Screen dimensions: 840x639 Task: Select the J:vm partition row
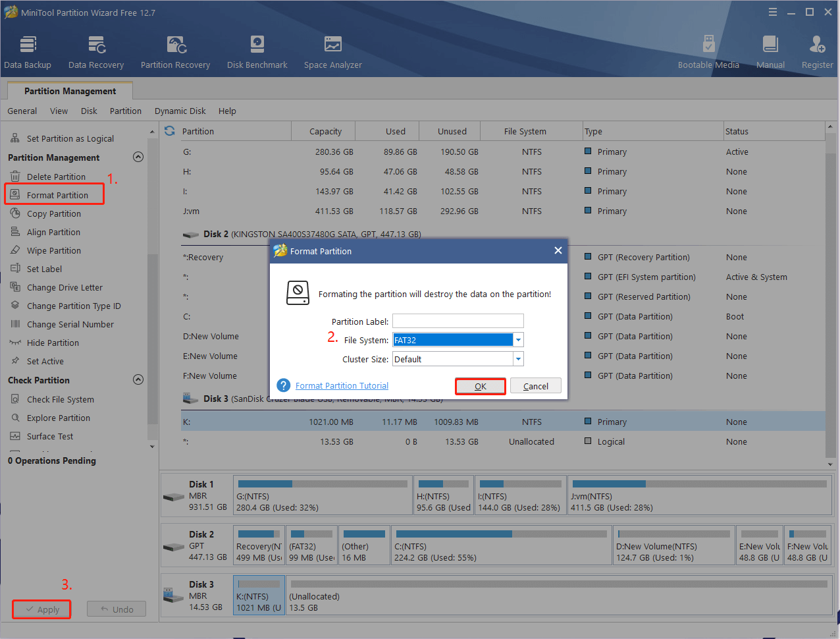(x=503, y=211)
